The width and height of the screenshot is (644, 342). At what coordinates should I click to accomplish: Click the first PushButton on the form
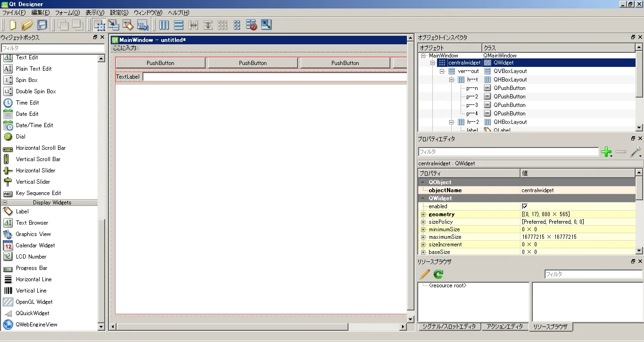click(x=160, y=63)
